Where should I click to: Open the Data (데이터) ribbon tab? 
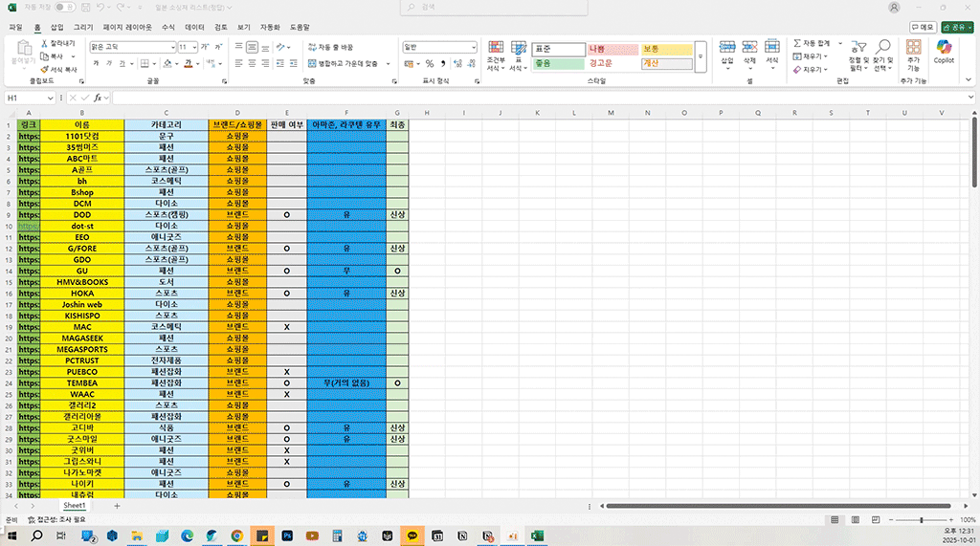tap(194, 28)
